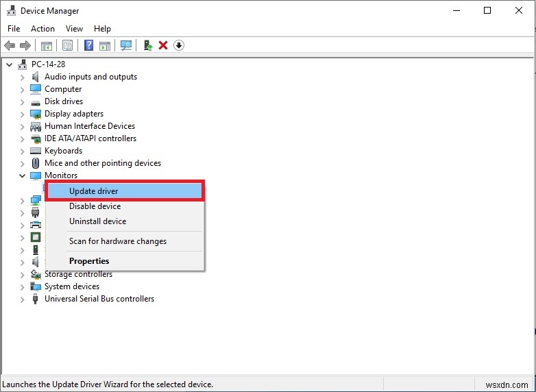536x392 pixels.
Task: Expand the Keyboards category
Action: pos(22,151)
